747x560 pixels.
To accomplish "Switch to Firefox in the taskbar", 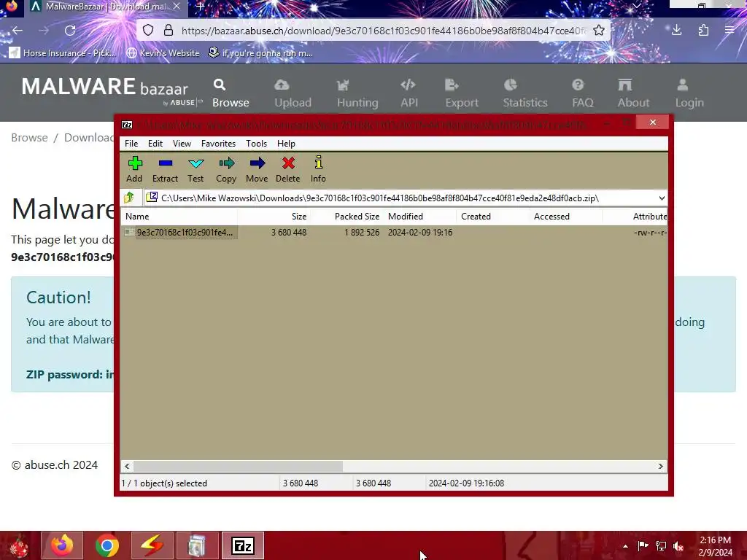I will [x=62, y=545].
